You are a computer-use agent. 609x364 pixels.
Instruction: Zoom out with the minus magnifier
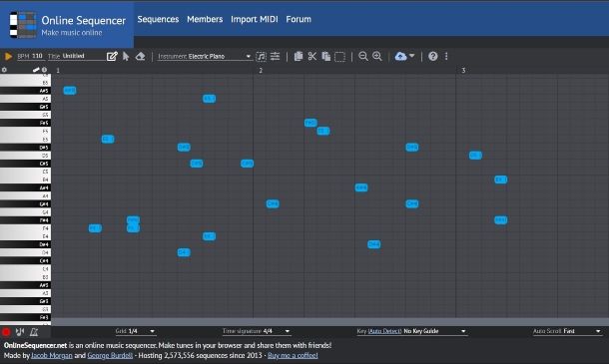(x=363, y=56)
